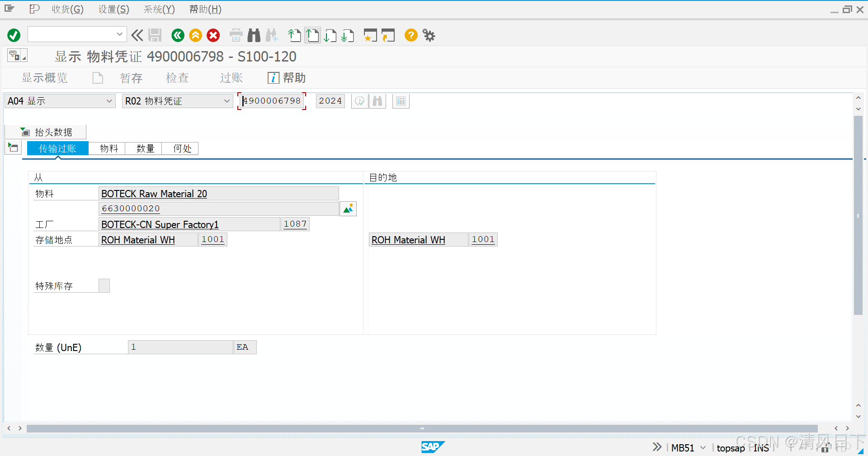Click the services-for-object icon beside title
Viewport: 868px width, 456px height.
click(17, 56)
